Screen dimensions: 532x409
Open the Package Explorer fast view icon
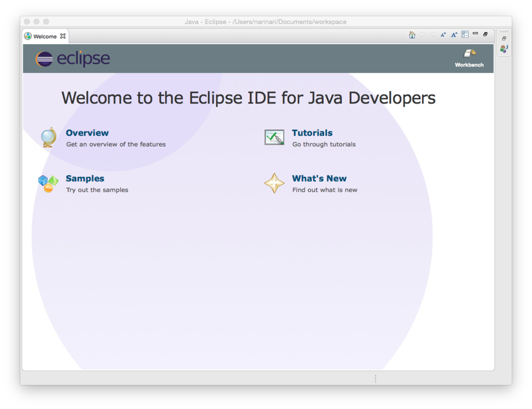point(504,49)
